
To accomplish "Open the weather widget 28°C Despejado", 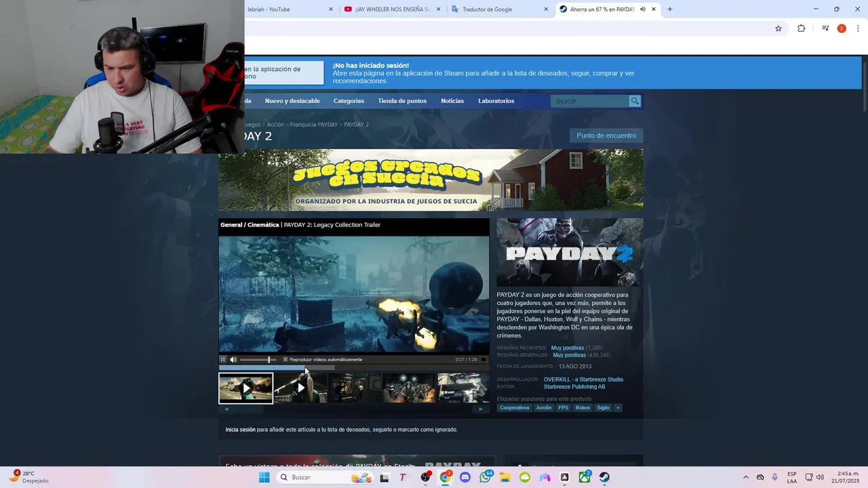I will click(x=28, y=477).
